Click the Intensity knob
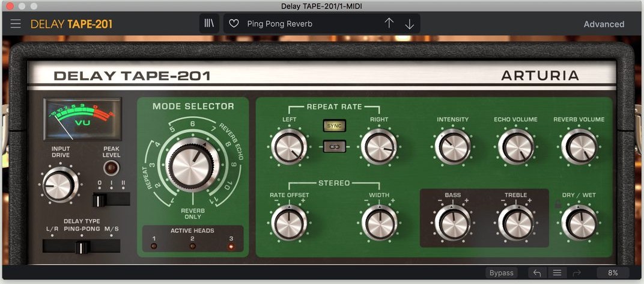This screenshot has height=284, width=644. [452, 147]
